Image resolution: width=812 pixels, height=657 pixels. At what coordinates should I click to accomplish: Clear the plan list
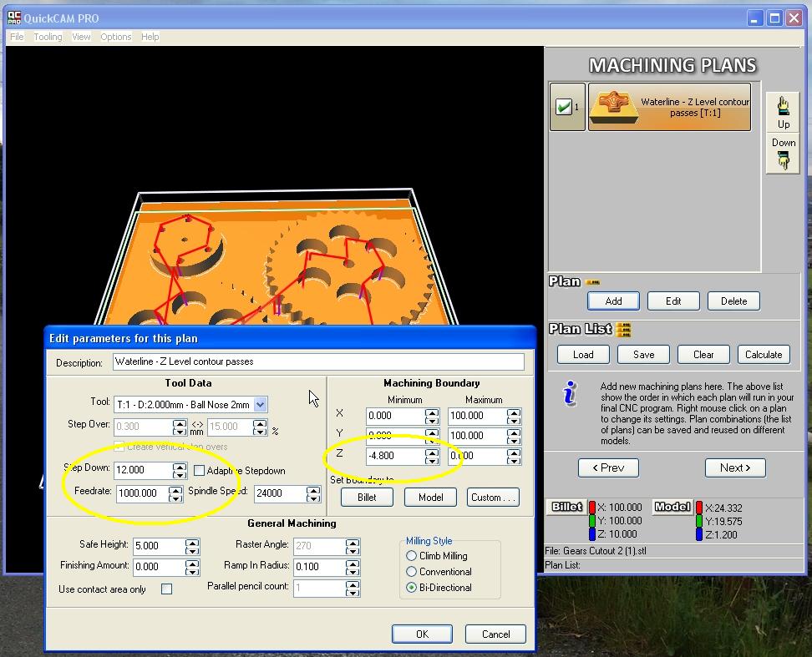703,354
